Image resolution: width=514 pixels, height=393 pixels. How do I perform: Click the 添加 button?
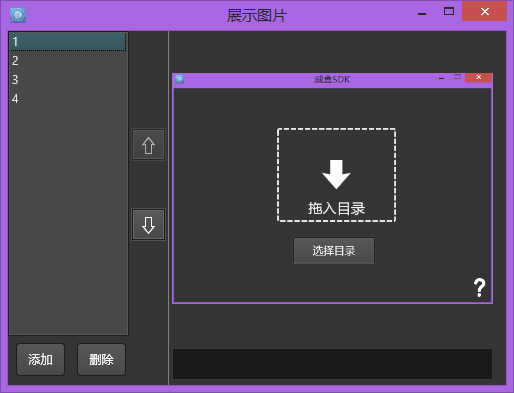click(x=40, y=359)
